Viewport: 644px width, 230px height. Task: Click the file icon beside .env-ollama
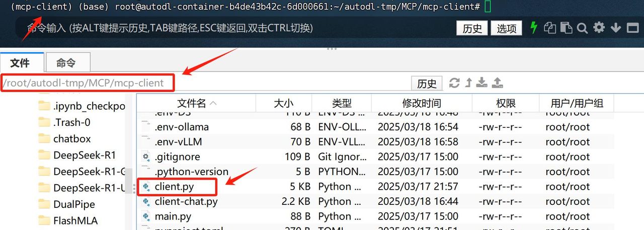[146, 126]
